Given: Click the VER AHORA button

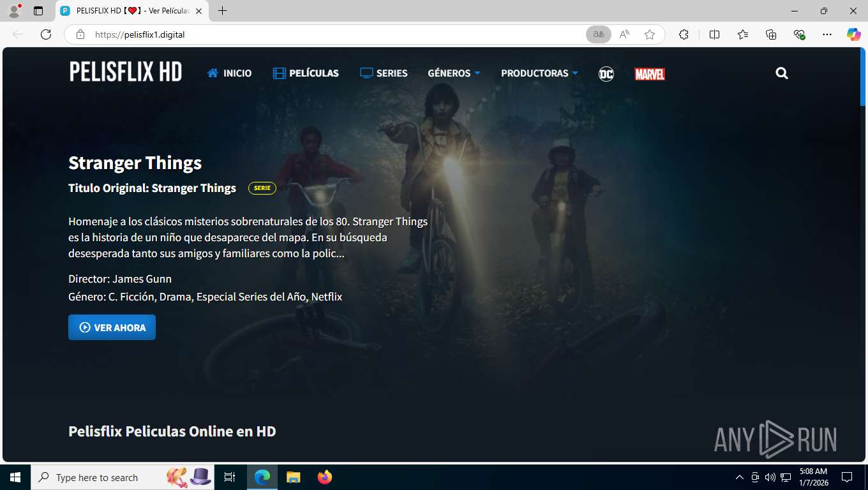Looking at the screenshot, I should coord(112,327).
